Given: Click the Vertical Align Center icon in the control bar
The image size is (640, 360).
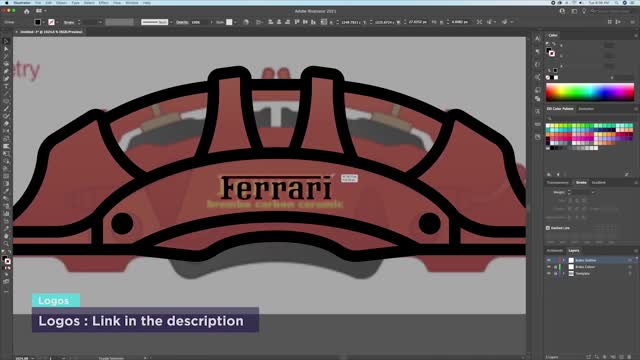Looking at the screenshot, I should 305,22.
